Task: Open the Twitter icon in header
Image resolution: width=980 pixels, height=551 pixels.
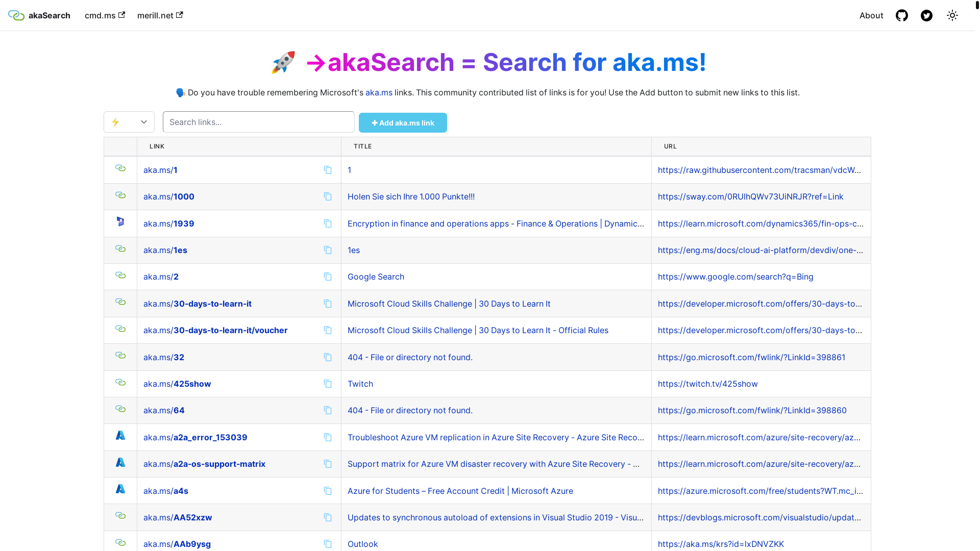Action: (926, 15)
